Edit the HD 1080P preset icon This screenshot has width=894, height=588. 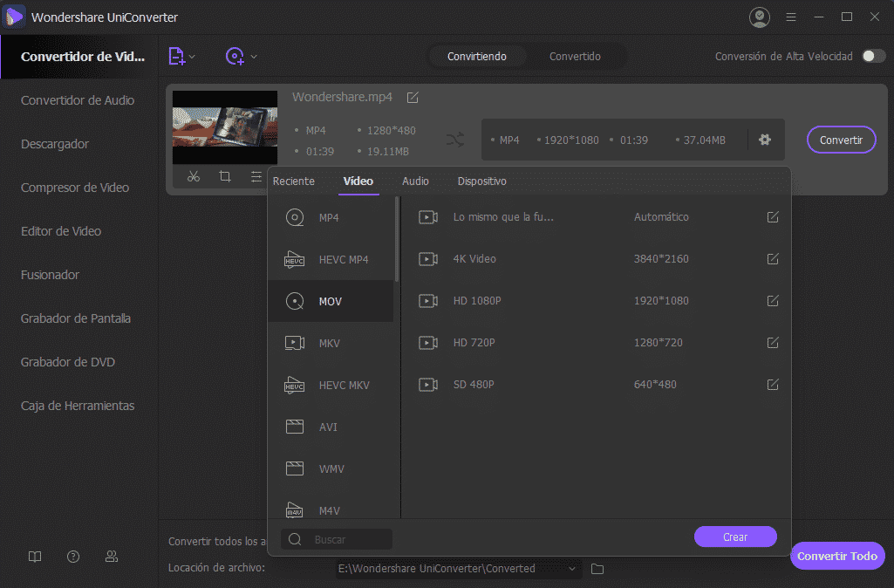(x=772, y=301)
